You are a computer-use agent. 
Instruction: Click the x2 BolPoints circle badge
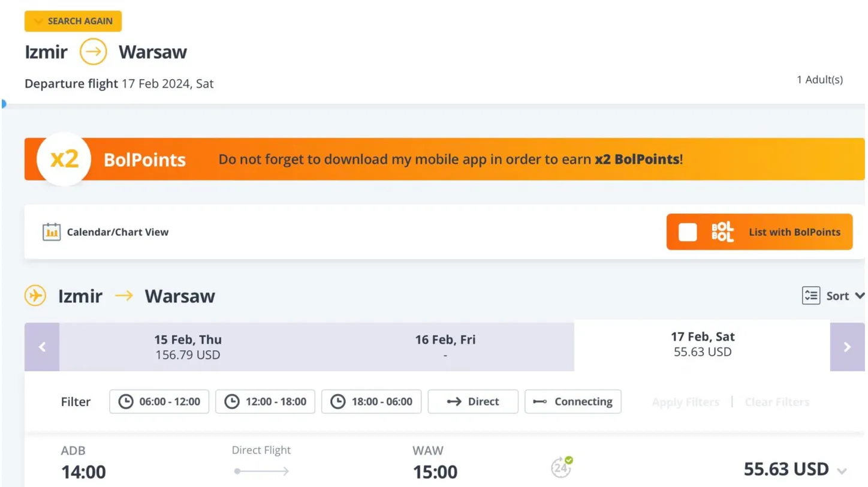click(x=64, y=160)
